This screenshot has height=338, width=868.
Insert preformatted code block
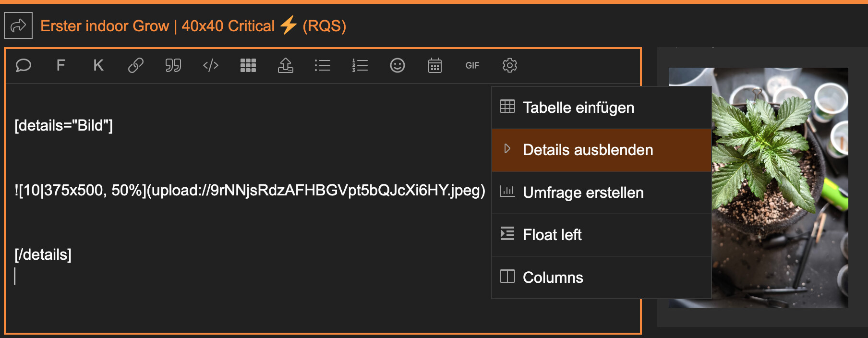(x=211, y=65)
